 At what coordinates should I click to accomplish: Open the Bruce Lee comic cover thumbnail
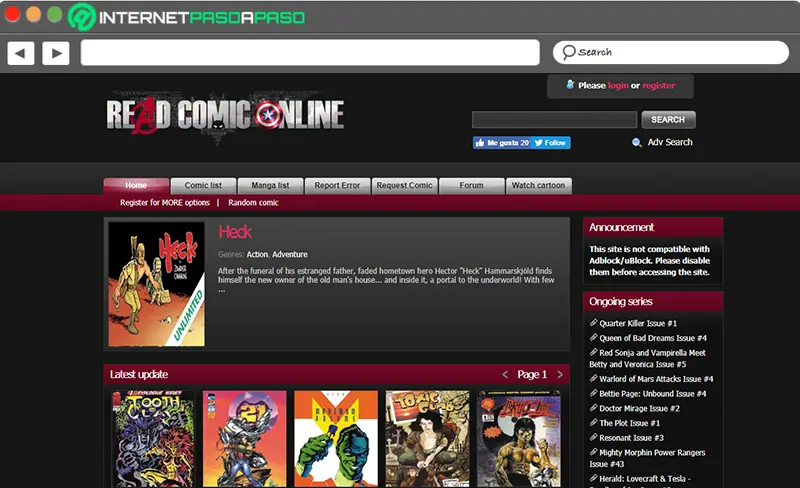[x=519, y=439]
